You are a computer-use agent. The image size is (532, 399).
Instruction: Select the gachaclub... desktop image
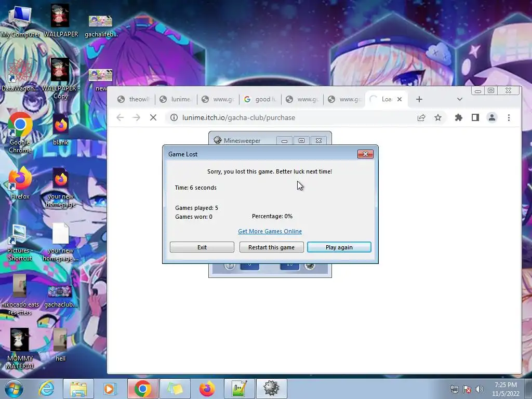(60, 296)
